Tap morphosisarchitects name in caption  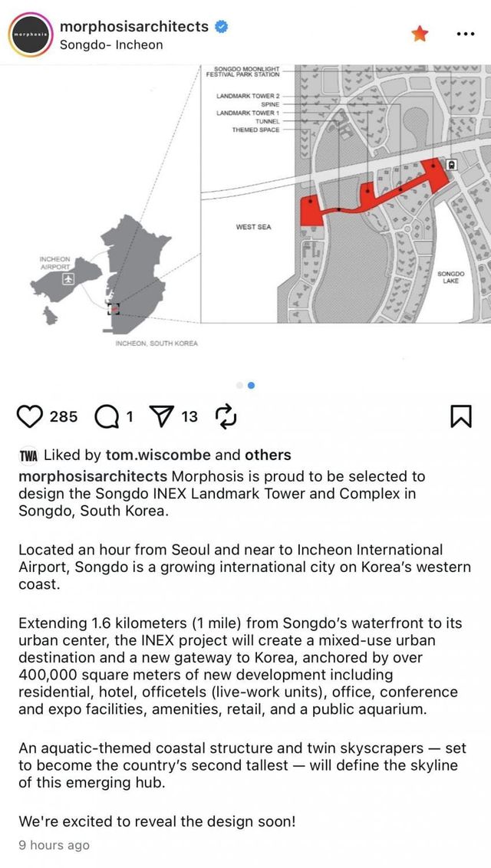(93, 476)
